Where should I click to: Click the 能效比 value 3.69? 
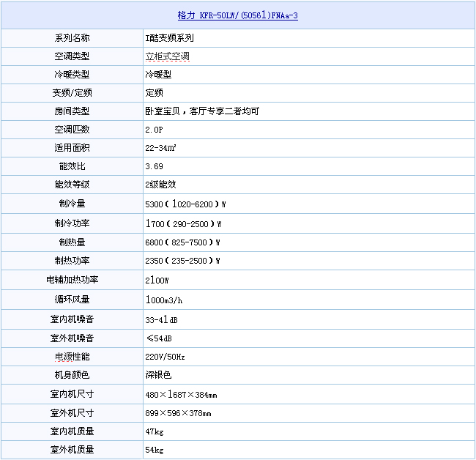point(154,166)
